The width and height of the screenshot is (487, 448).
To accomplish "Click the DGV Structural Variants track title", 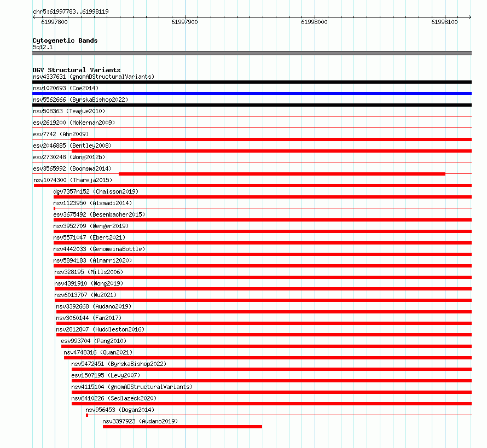I will click(77, 70).
